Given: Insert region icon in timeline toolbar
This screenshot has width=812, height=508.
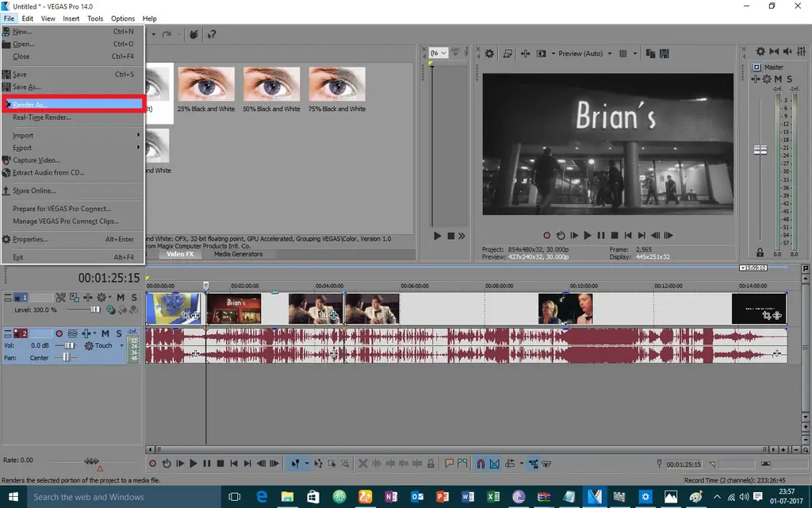Looking at the screenshot, I should 462,464.
